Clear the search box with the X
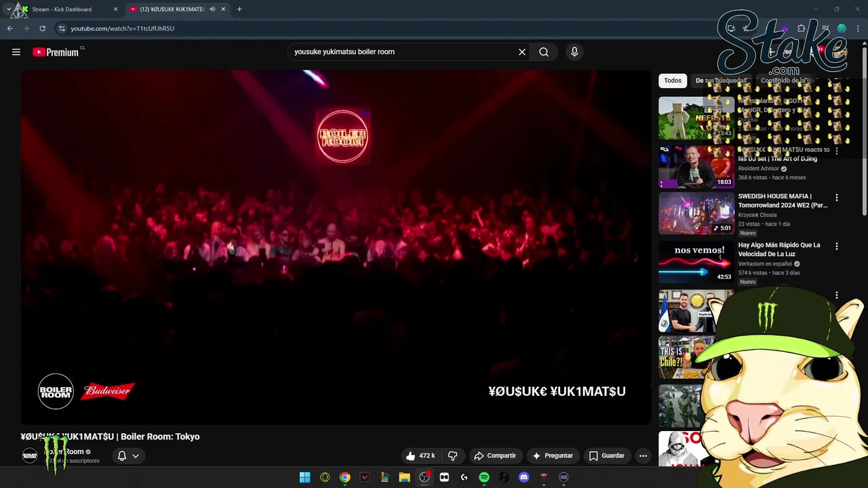 pos(522,52)
